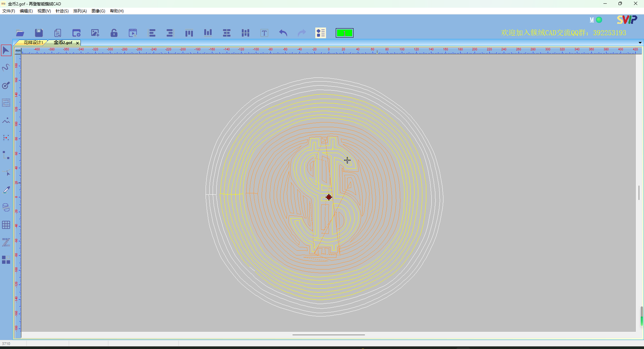Select the freehand curve tool

(x=6, y=68)
